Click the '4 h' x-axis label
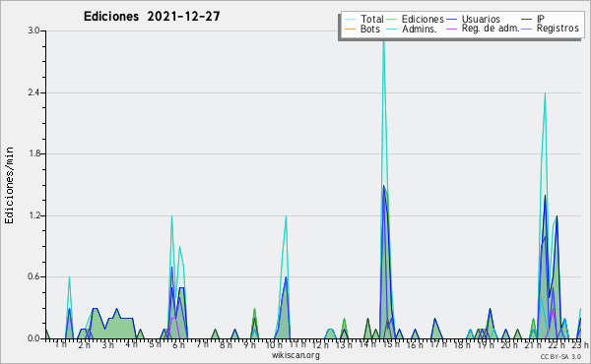 [131, 344]
